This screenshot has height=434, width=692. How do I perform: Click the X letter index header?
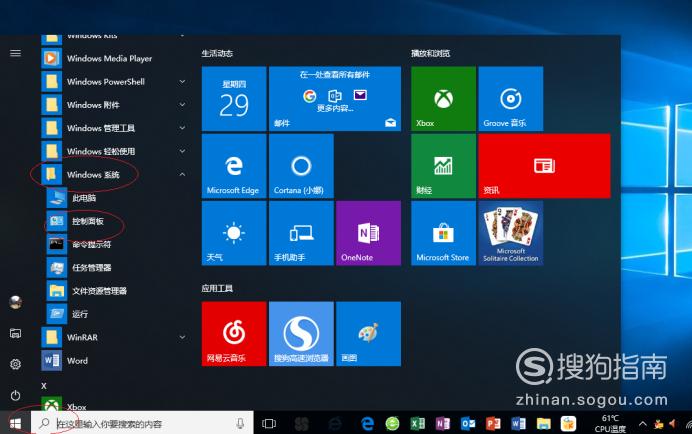point(44,386)
